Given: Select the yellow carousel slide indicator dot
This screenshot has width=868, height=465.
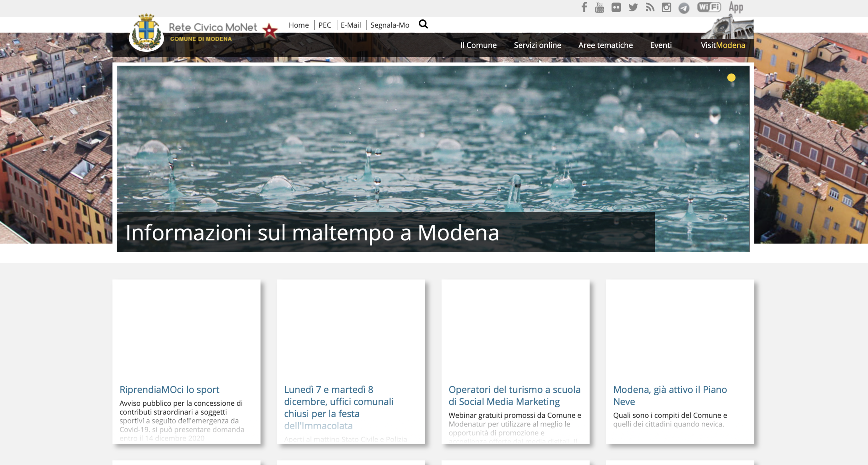Looking at the screenshot, I should [731, 78].
